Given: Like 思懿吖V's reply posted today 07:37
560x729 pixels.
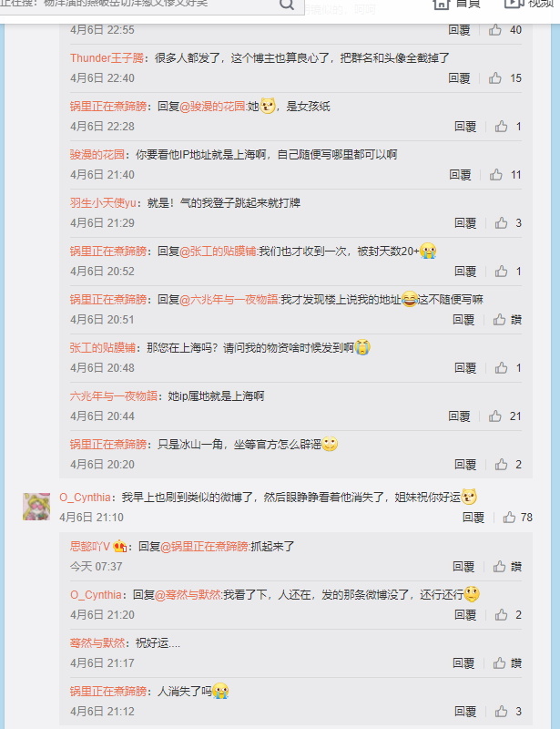Looking at the screenshot, I should 500,566.
